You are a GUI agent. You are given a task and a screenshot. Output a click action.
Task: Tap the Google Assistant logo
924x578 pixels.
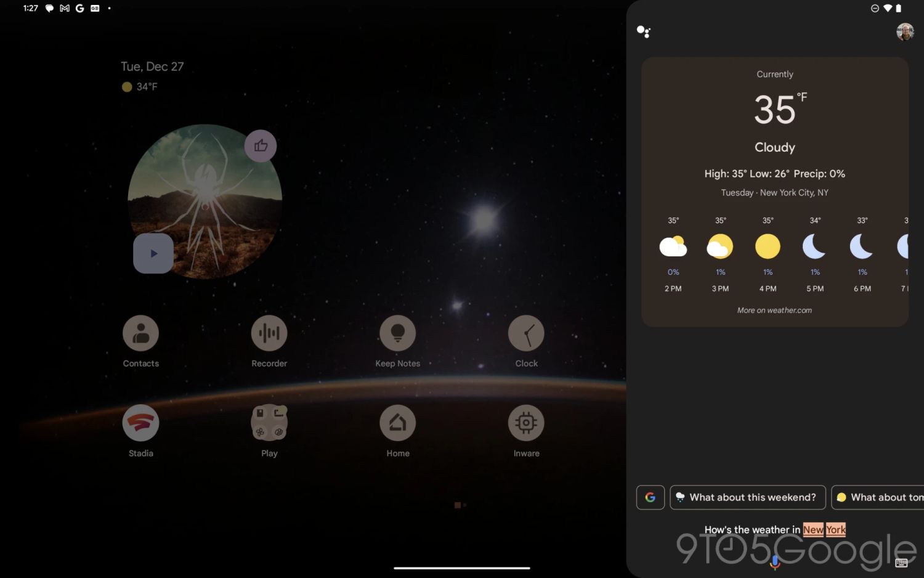pos(643,31)
